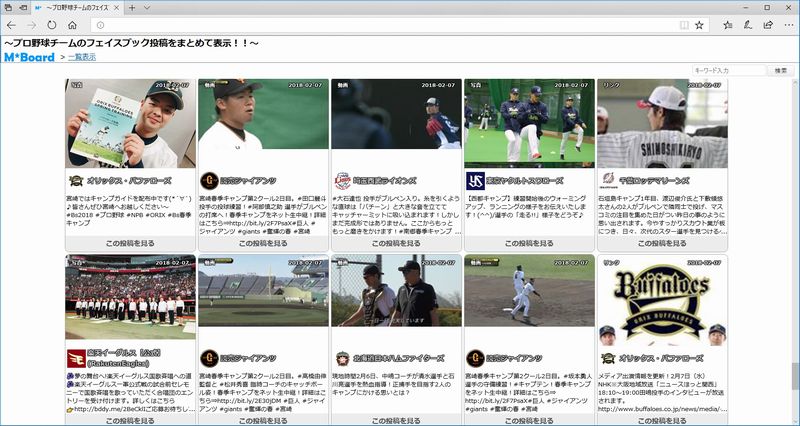Add notes with the pen icon
The width and height of the screenshot is (800, 426).
(x=747, y=25)
